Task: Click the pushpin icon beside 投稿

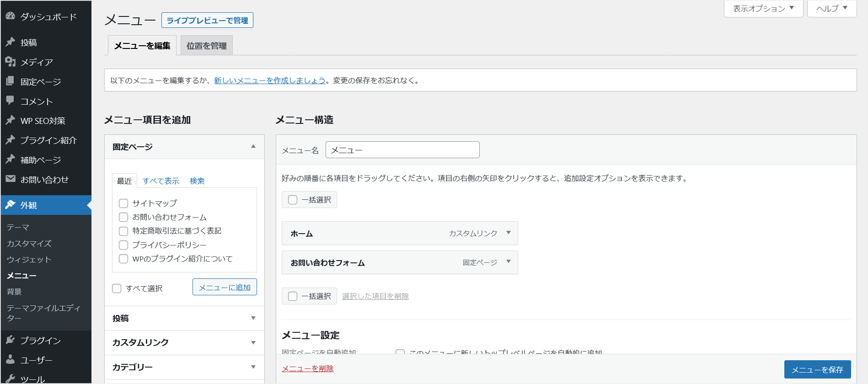Action: [10, 42]
